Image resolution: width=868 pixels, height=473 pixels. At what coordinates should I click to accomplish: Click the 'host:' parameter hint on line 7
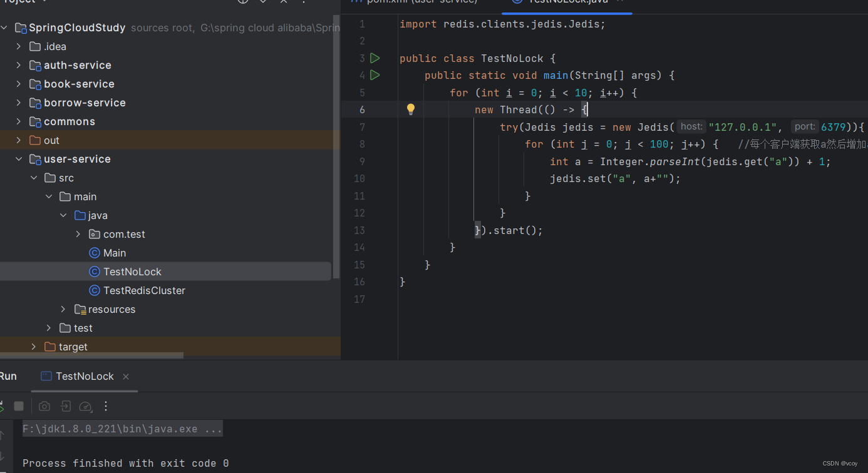691,126
